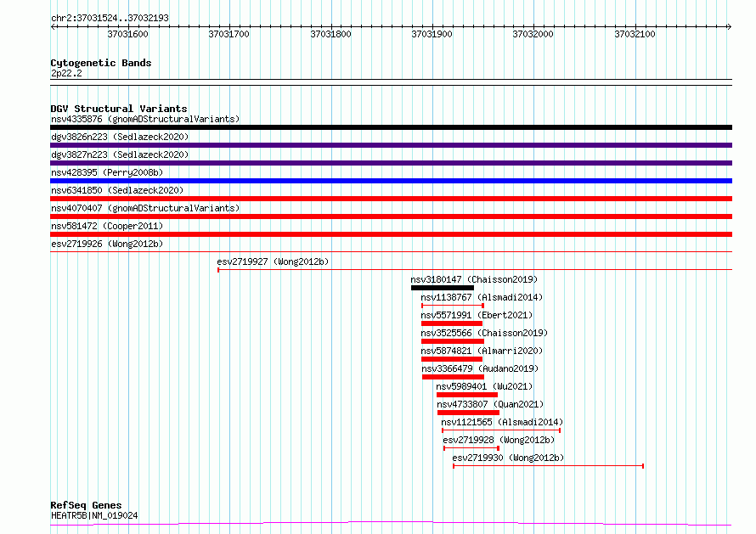
Task: Open the dgv3826n223 Sedlazeck2020 variant label
Action: tap(119, 137)
